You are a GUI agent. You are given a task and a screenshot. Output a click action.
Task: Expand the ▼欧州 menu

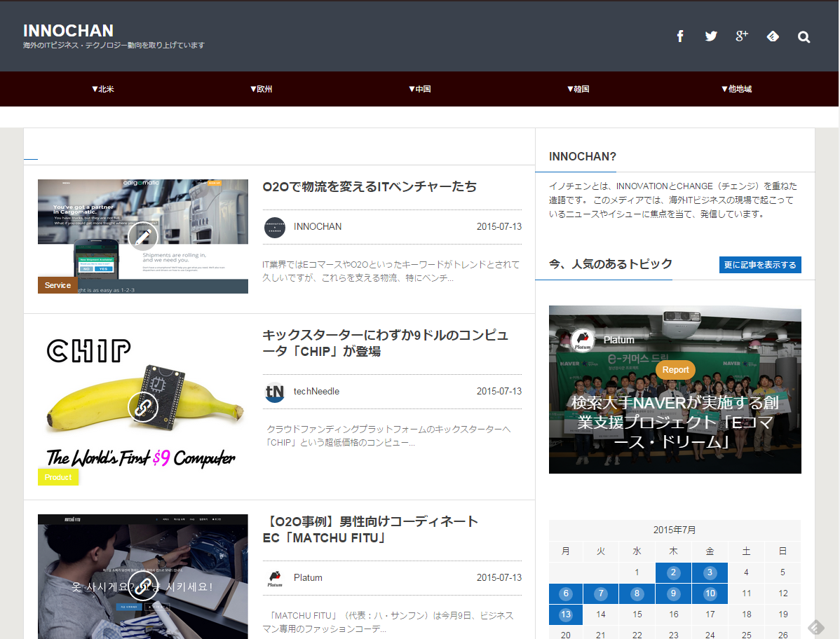coord(262,89)
